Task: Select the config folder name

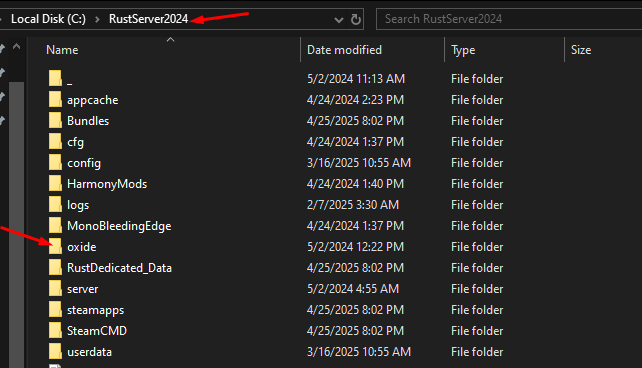Action: pyautogui.click(x=84, y=163)
